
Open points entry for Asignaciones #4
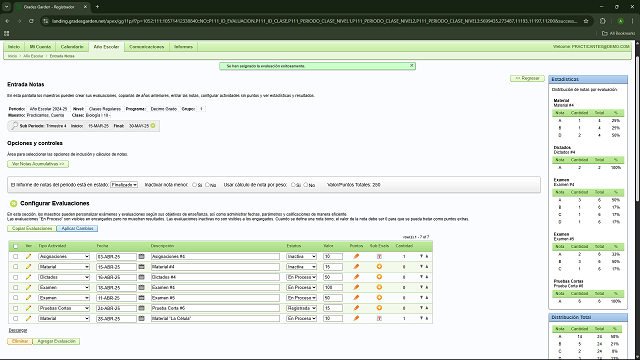(356, 256)
